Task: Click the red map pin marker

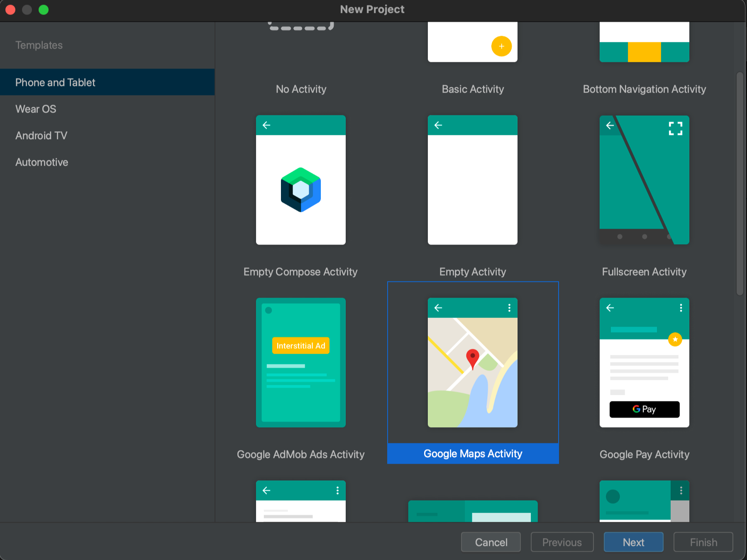Action: tap(473, 359)
